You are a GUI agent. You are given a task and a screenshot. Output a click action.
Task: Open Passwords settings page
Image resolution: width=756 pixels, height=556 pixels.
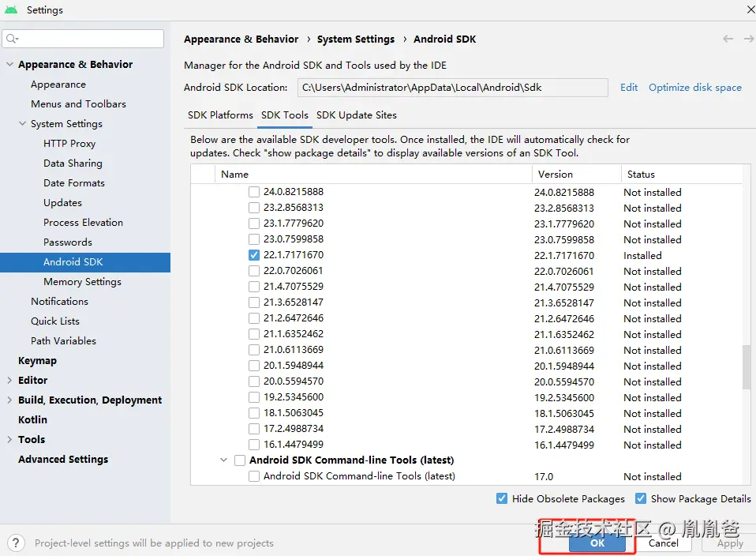(x=68, y=242)
